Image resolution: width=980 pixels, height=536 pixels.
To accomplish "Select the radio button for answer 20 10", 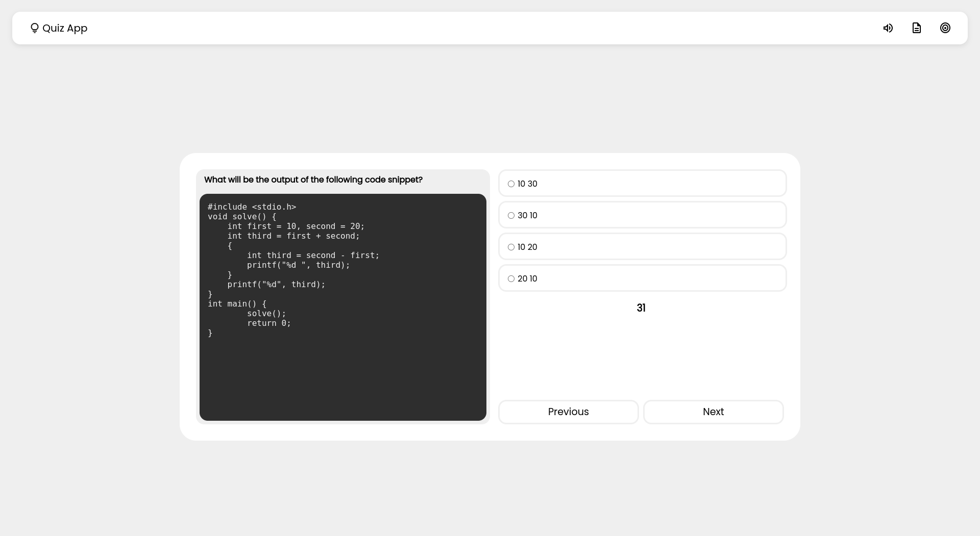I will point(511,278).
